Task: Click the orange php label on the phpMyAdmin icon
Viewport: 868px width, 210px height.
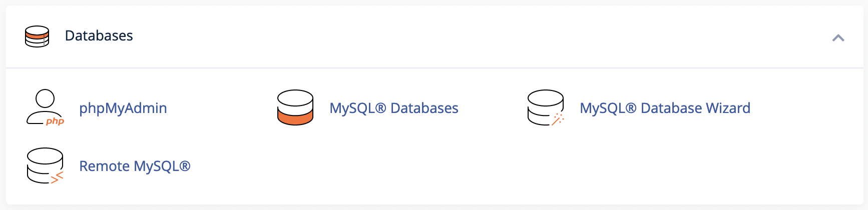Action: pyautogui.click(x=55, y=121)
